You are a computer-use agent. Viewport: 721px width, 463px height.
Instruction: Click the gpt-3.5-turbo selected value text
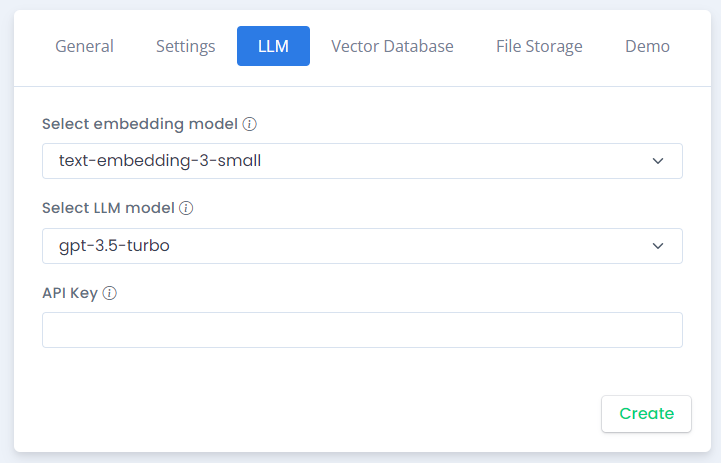114,246
